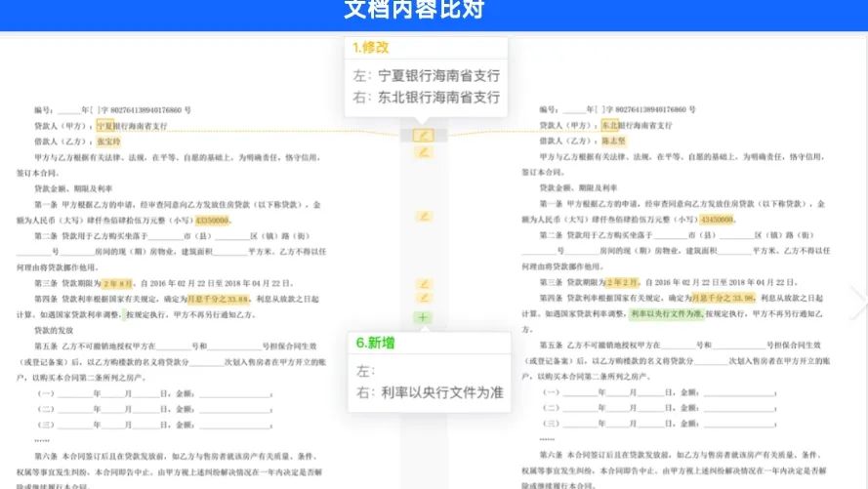Click highlighted borrower name in left document
The height and width of the screenshot is (489, 868).
[108, 142]
